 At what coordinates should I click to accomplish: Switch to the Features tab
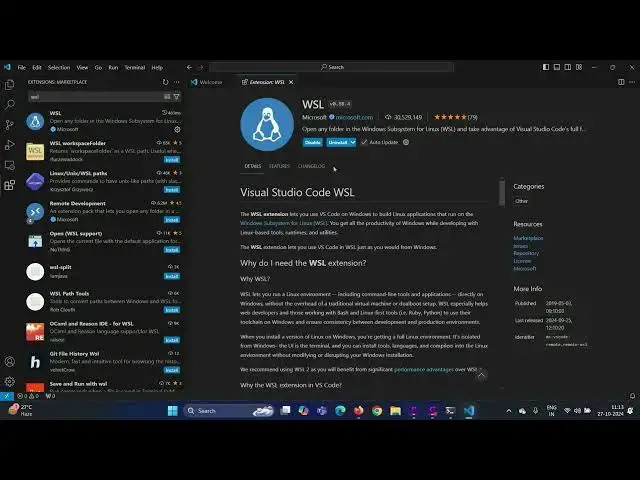click(x=279, y=166)
